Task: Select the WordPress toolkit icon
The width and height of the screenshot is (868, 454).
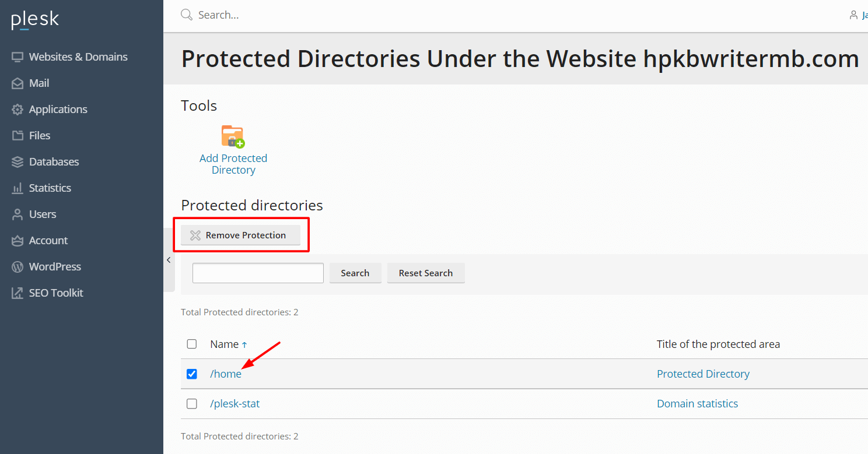Action: pos(17,266)
